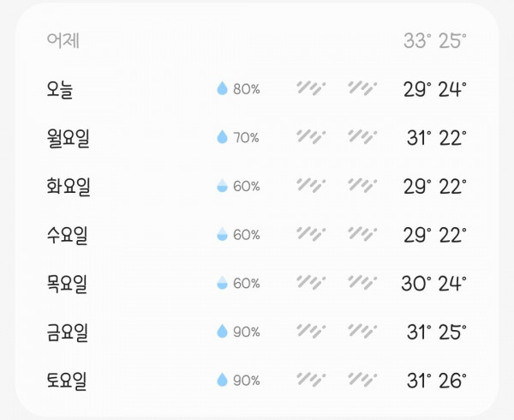The width and height of the screenshot is (514, 420).
Task: Tap the 수요일 60% precipitation value
Action: pyautogui.click(x=247, y=235)
